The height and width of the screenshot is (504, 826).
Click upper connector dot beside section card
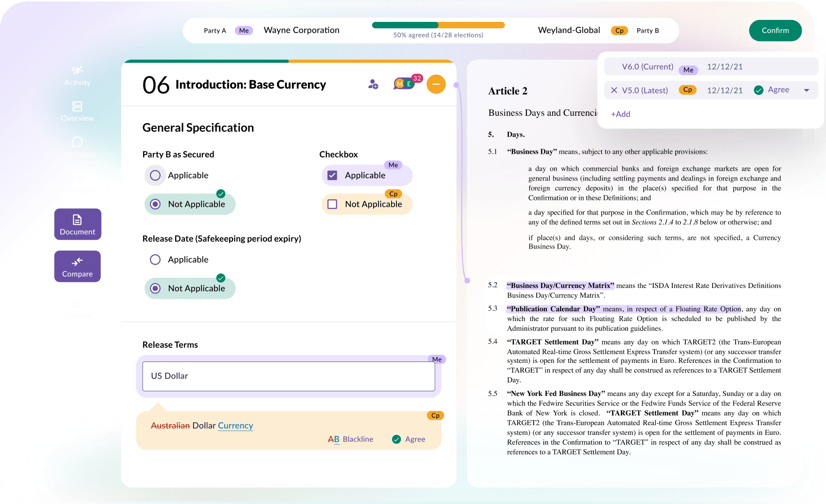[456, 85]
